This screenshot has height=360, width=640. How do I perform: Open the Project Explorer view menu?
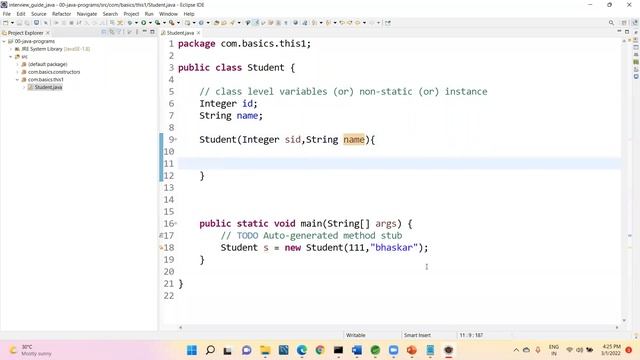(137, 32)
